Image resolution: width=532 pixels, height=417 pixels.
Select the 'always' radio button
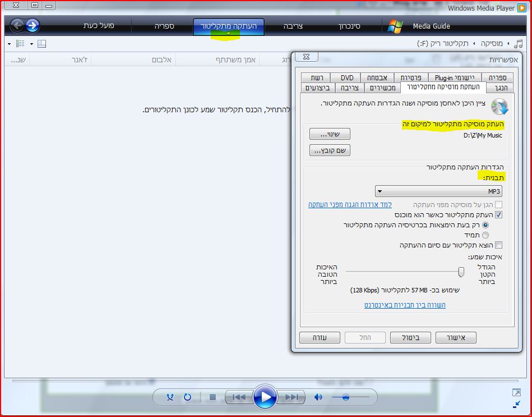pos(485,235)
